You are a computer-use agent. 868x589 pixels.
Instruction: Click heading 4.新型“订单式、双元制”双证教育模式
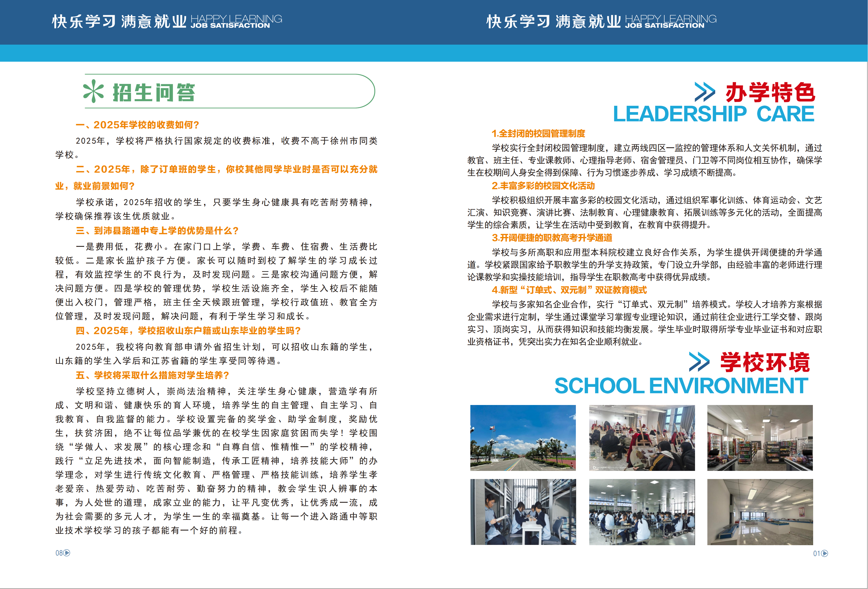pyautogui.click(x=569, y=290)
